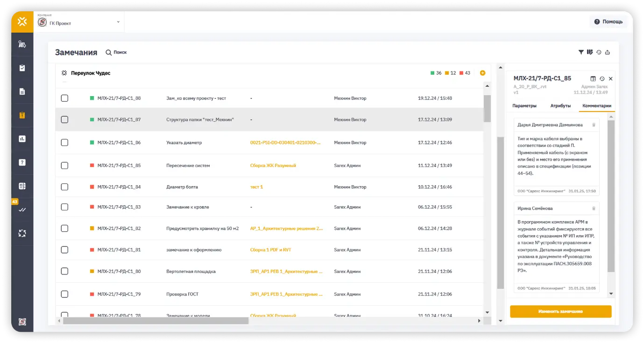
Task: Open the filter funnel icon
Action: point(581,52)
